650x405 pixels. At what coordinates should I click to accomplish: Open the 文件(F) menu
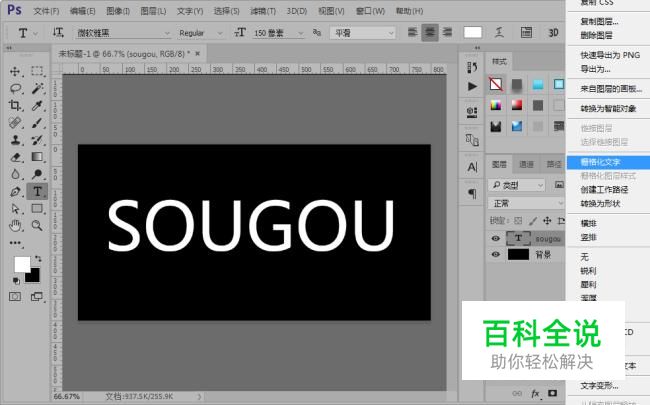pyautogui.click(x=46, y=11)
